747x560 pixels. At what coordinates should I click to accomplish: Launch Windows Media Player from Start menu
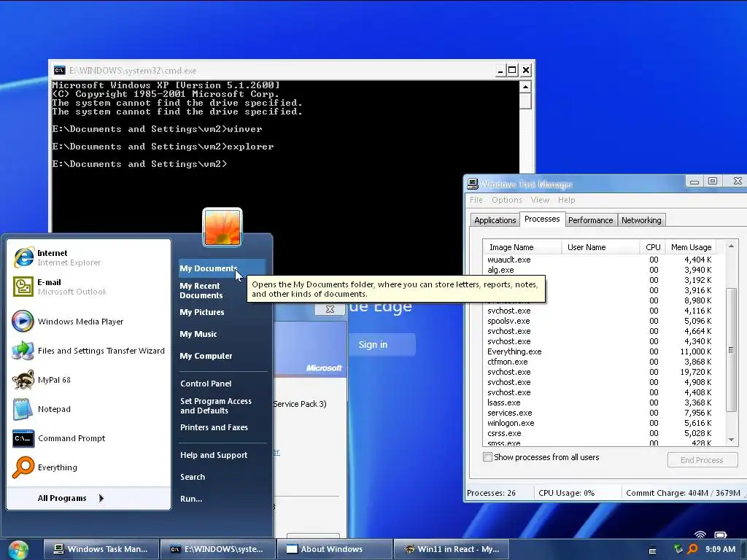(x=88, y=322)
